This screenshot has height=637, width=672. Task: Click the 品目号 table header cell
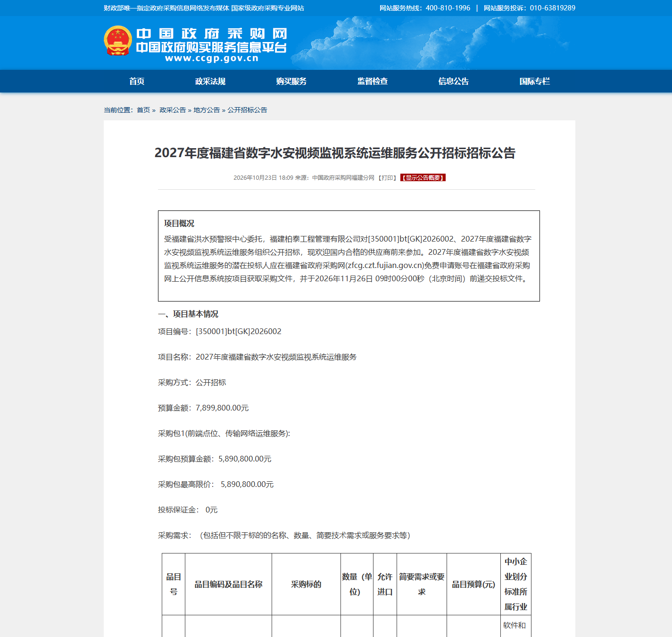point(174,584)
